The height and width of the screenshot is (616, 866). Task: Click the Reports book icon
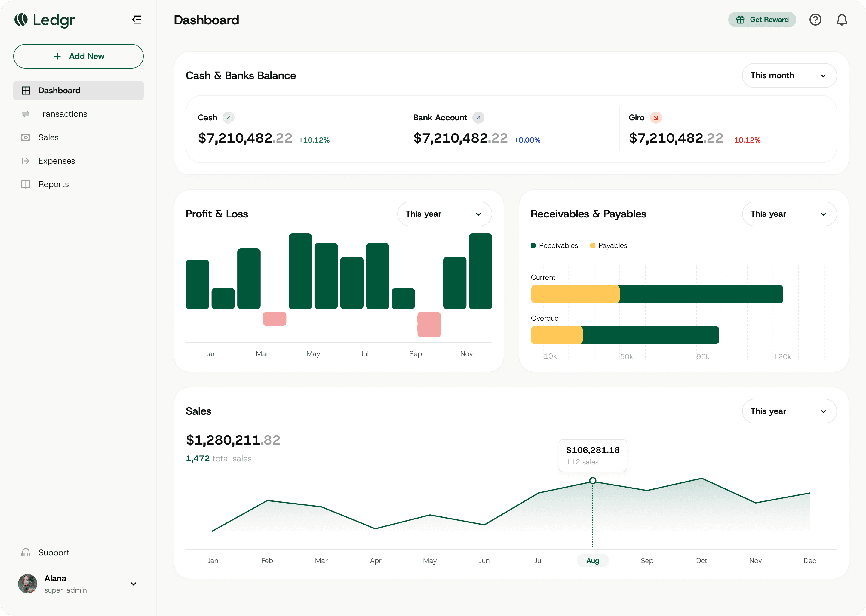[x=26, y=184]
